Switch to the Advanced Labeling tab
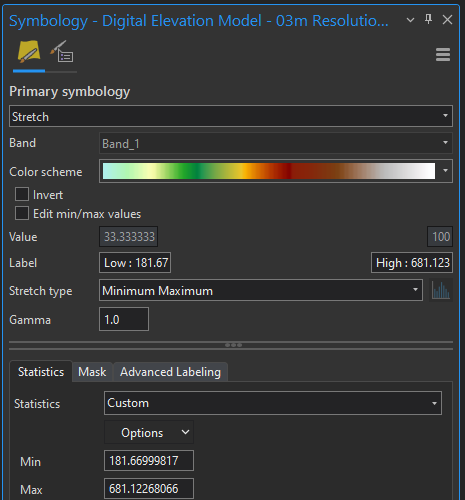 (170, 372)
